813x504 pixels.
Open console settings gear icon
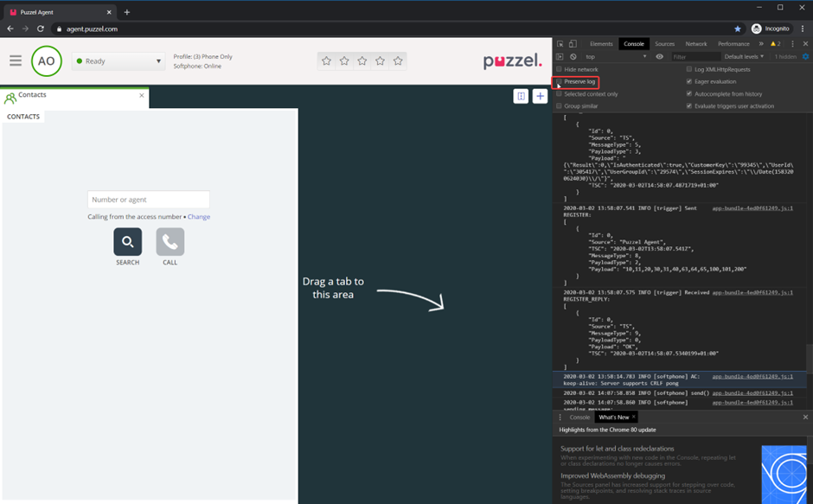tap(805, 57)
